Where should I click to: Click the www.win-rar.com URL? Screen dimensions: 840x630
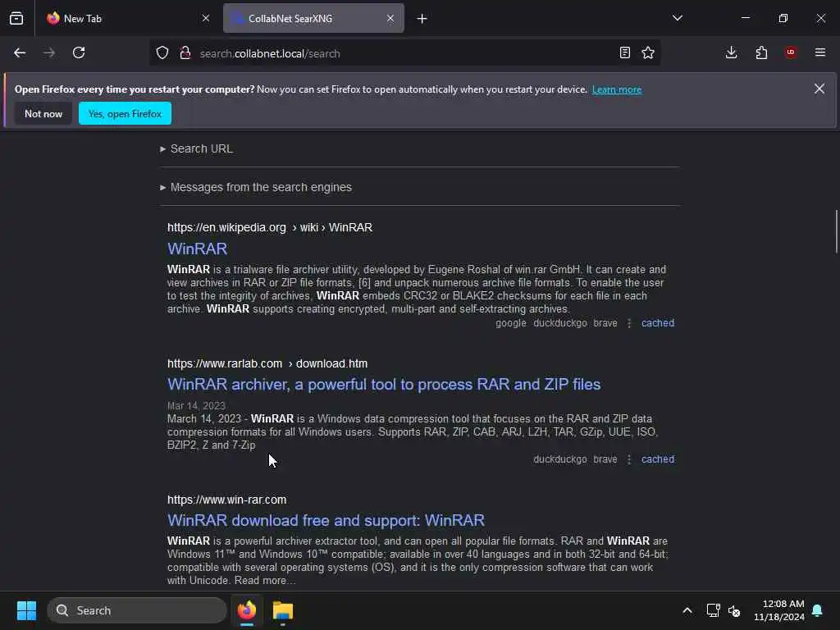(x=226, y=500)
